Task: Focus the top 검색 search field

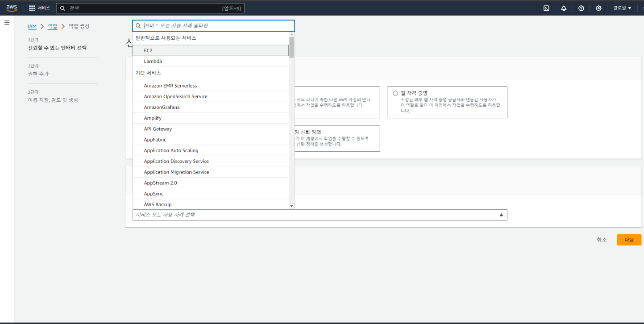Action: pos(150,8)
